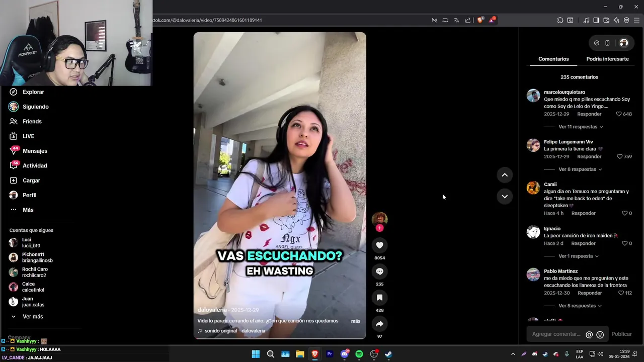This screenshot has height=362, width=644.
Task: Toggle the browser sidebar panel icon
Action: (596, 20)
